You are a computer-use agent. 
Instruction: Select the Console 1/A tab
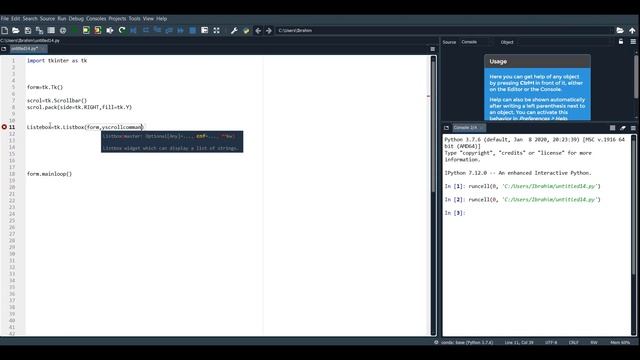[x=468, y=128]
